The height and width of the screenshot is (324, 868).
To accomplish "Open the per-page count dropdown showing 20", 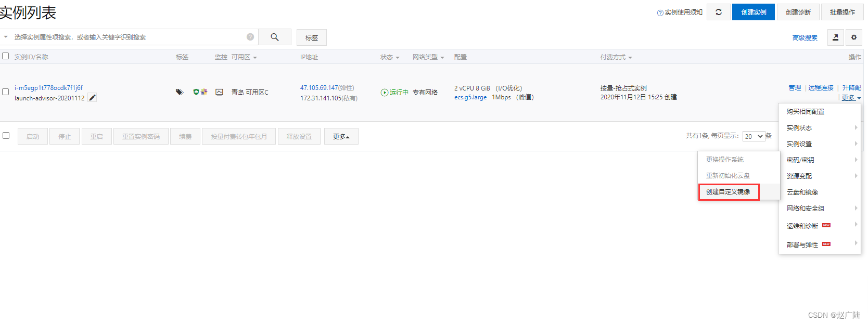I will pos(754,136).
